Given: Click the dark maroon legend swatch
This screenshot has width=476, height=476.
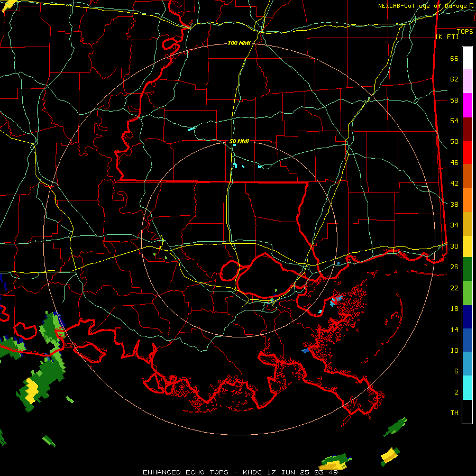Looking at the screenshot, I should pos(467,130).
